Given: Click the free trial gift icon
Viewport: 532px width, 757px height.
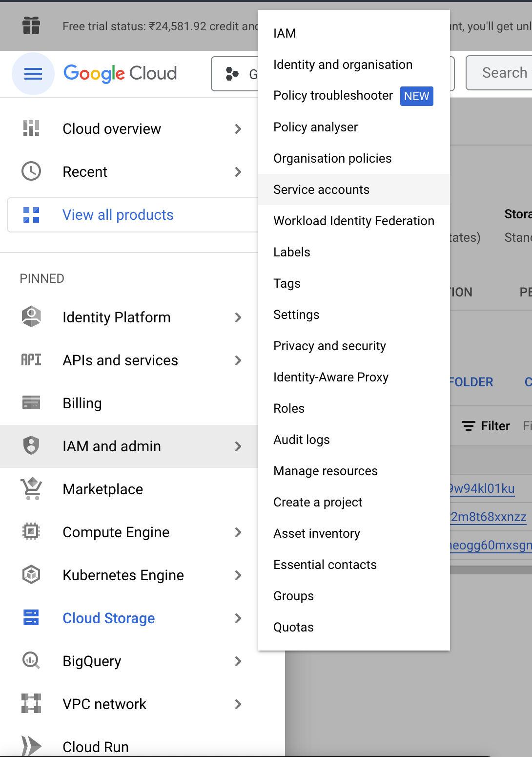Looking at the screenshot, I should coord(31,25).
